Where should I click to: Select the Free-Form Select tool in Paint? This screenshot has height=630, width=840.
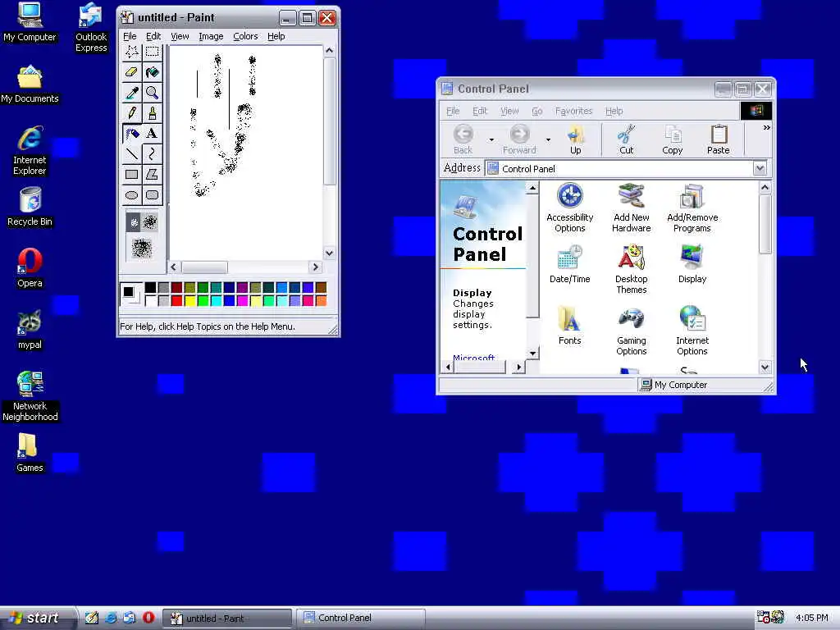(x=132, y=52)
